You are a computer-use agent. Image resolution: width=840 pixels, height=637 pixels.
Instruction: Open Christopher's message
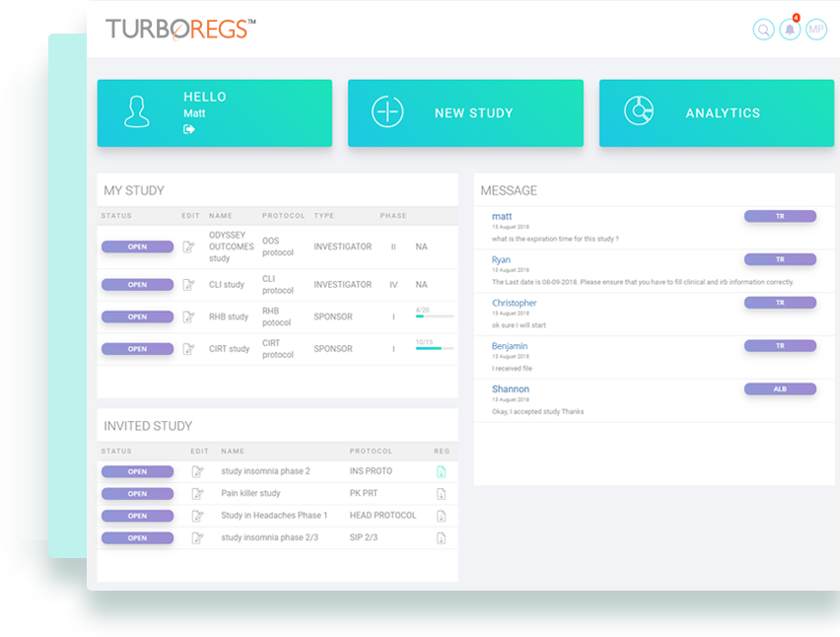514,303
